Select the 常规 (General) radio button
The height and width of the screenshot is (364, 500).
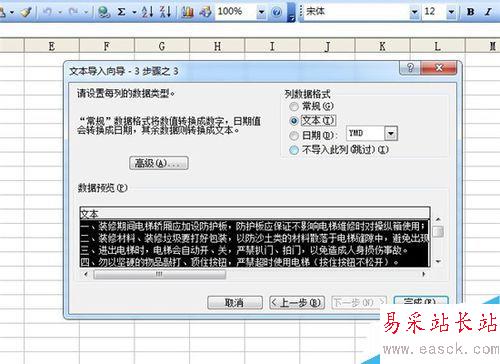294,107
